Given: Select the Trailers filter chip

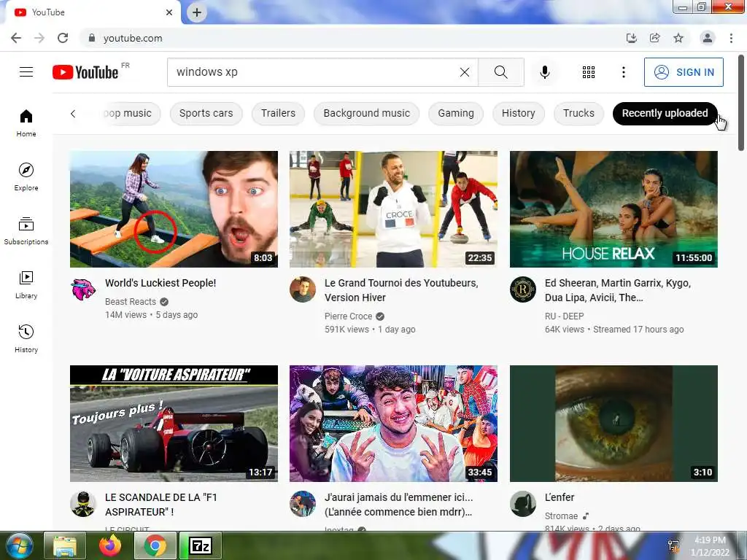Looking at the screenshot, I should 278,113.
